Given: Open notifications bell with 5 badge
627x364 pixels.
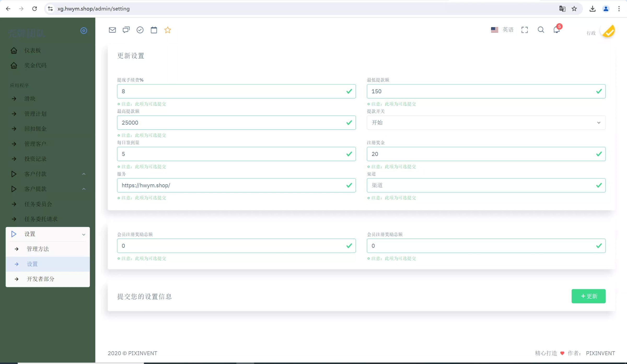Looking at the screenshot, I should (556, 30).
